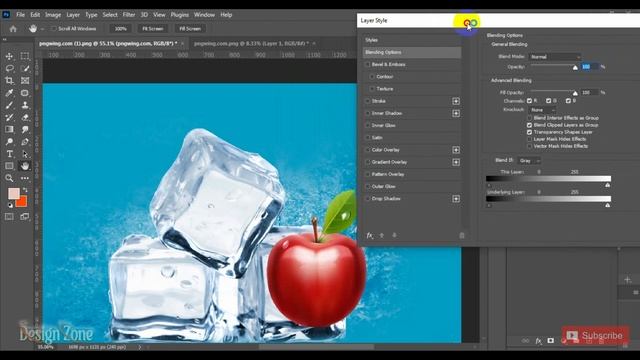
Task: Select the Clone Stamp tool
Action: 25,105
